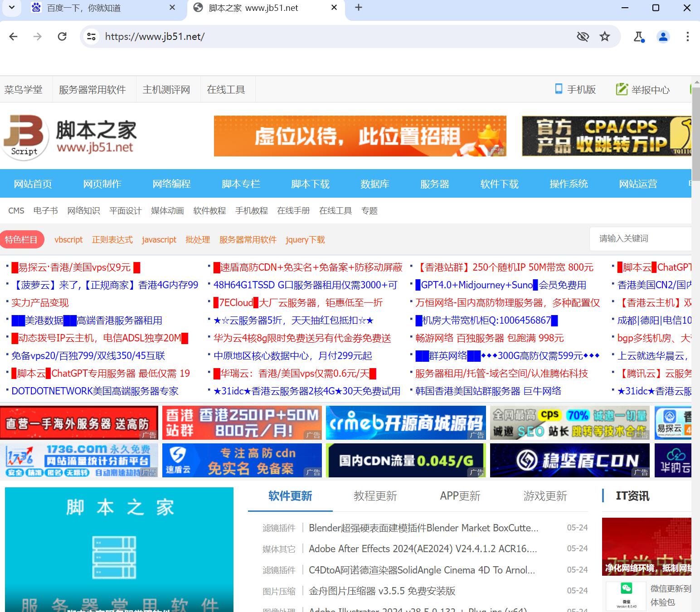Open the Chrome three-dot menu

point(688,36)
